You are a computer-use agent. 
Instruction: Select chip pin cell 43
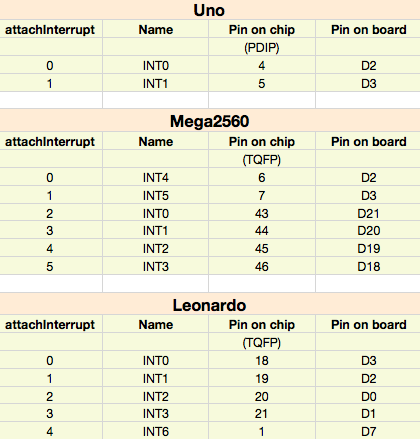[x=262, y=214]
